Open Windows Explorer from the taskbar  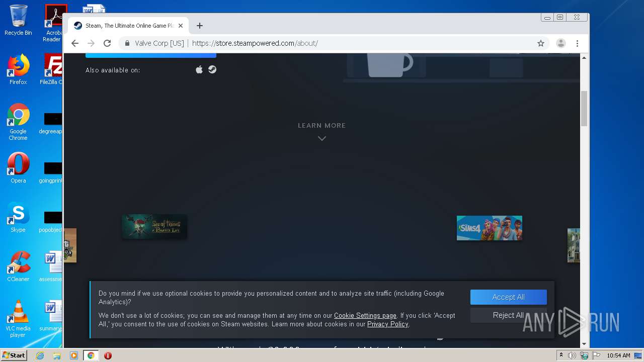57,355
